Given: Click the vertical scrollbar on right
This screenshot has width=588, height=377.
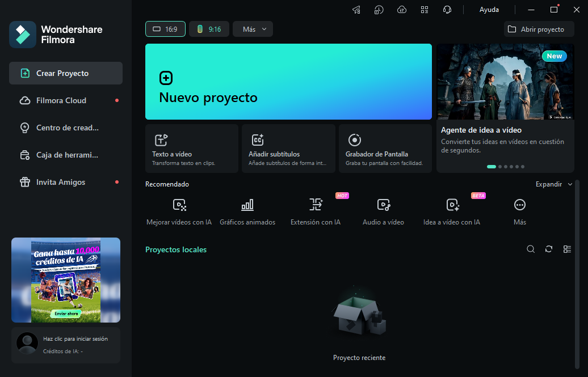Looking at the screenshot, I should (x=577, y=274).
